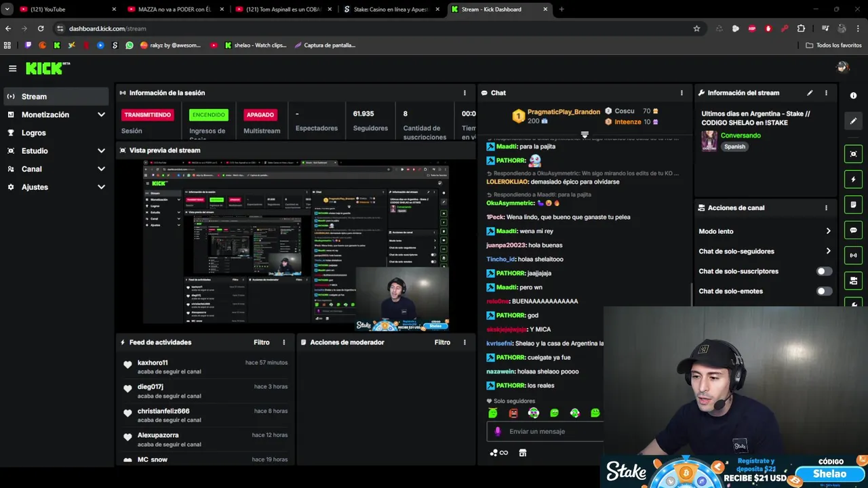This screenshot has width=868, height=488.
Task: Open Modo lento settings arrow
Action: (828, 231)
